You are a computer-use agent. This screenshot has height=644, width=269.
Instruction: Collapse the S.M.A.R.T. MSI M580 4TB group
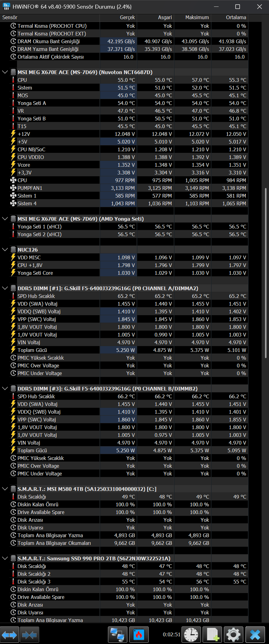[5, 489]
